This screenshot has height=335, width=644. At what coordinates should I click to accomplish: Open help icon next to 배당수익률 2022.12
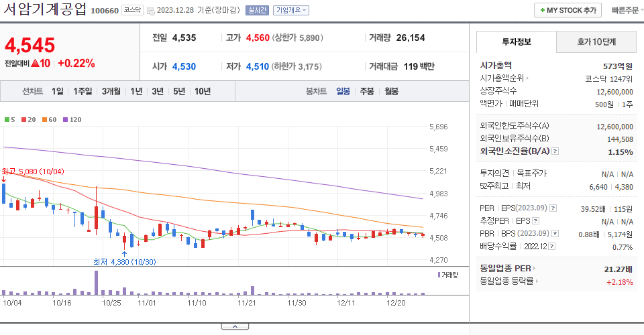[x=552, y=247]
